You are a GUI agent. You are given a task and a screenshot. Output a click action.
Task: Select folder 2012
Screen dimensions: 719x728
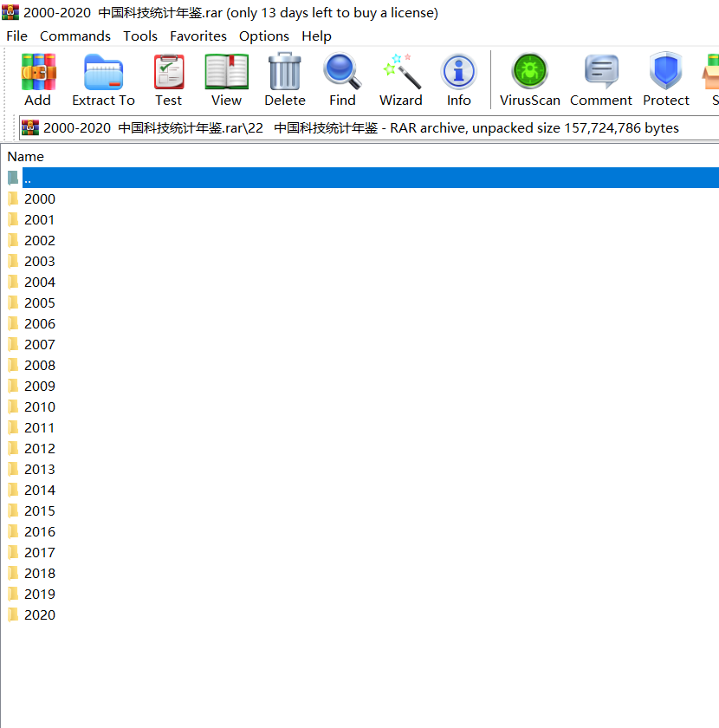[x=40, y=449]
